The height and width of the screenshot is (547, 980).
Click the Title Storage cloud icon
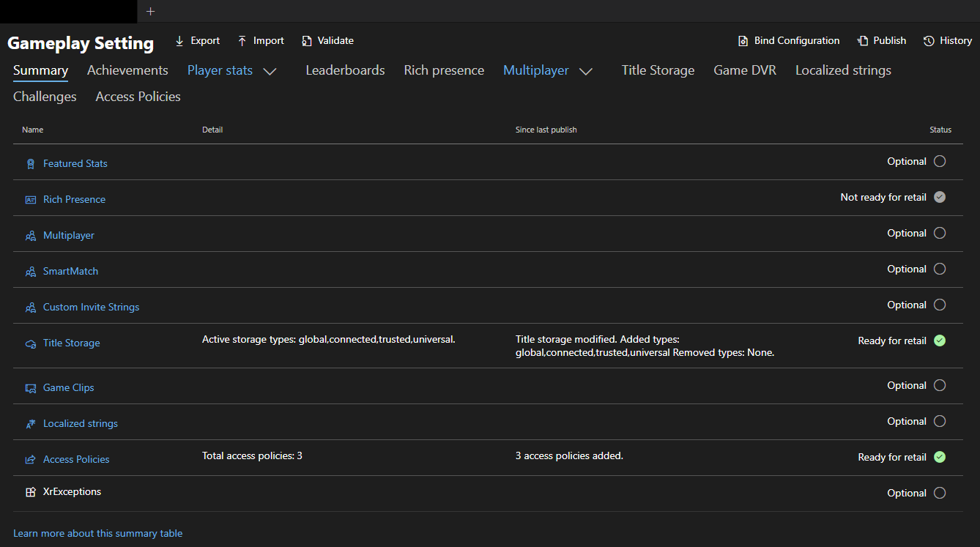coord(29,343)
